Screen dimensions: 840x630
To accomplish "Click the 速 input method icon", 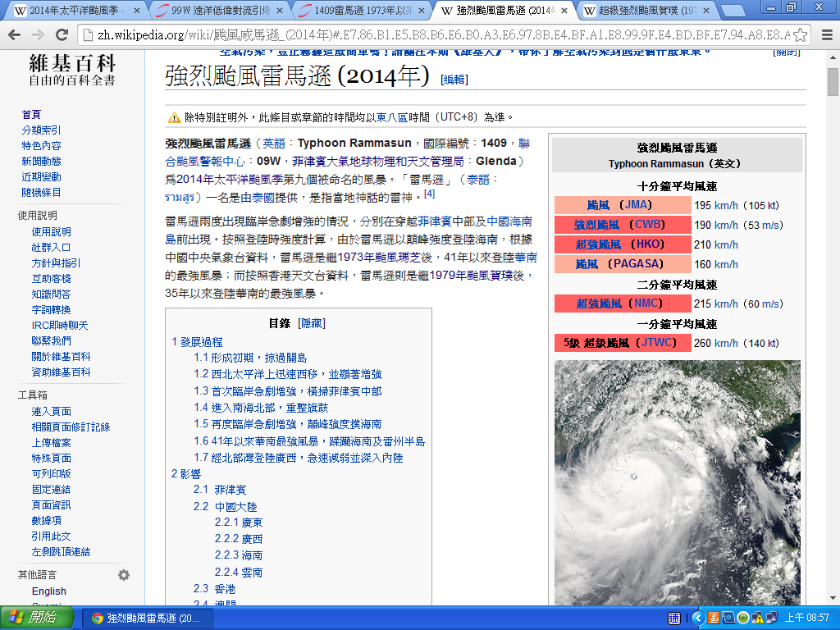I will [x=673, y=618].
